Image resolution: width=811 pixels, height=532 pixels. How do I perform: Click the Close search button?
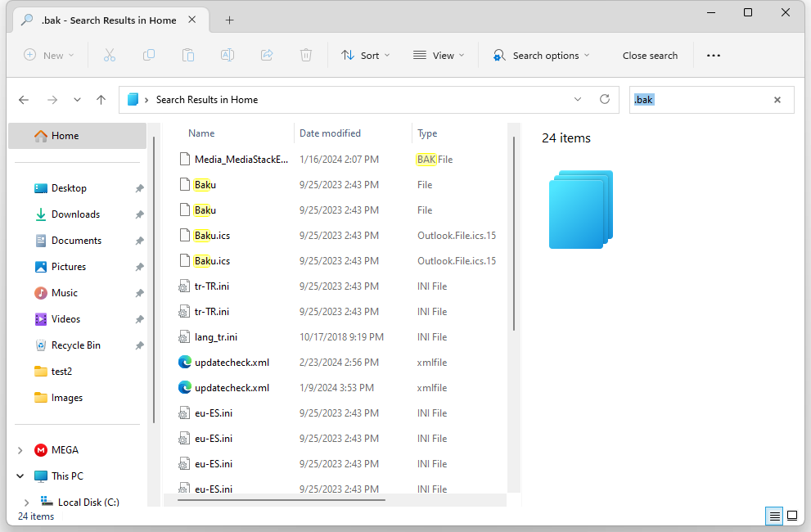pos(650,55)
